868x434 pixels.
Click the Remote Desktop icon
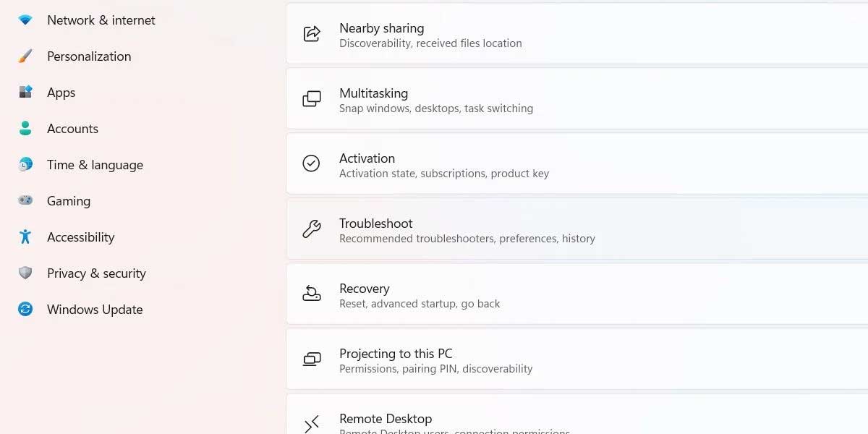(311, 424)
